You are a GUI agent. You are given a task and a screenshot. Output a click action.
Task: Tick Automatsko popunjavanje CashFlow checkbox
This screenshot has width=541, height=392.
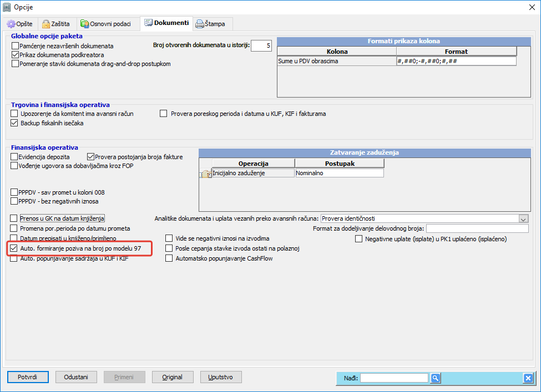point(169,258)
